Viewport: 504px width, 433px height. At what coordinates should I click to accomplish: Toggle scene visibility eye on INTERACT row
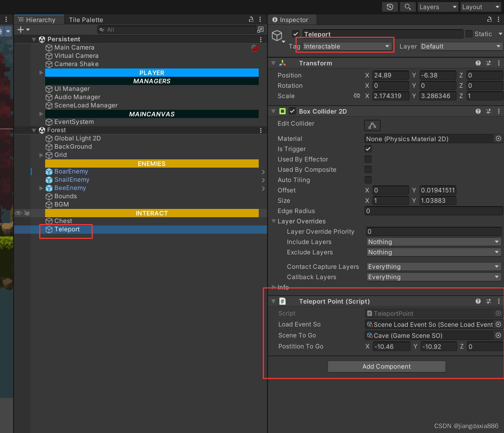pos(18,213)
